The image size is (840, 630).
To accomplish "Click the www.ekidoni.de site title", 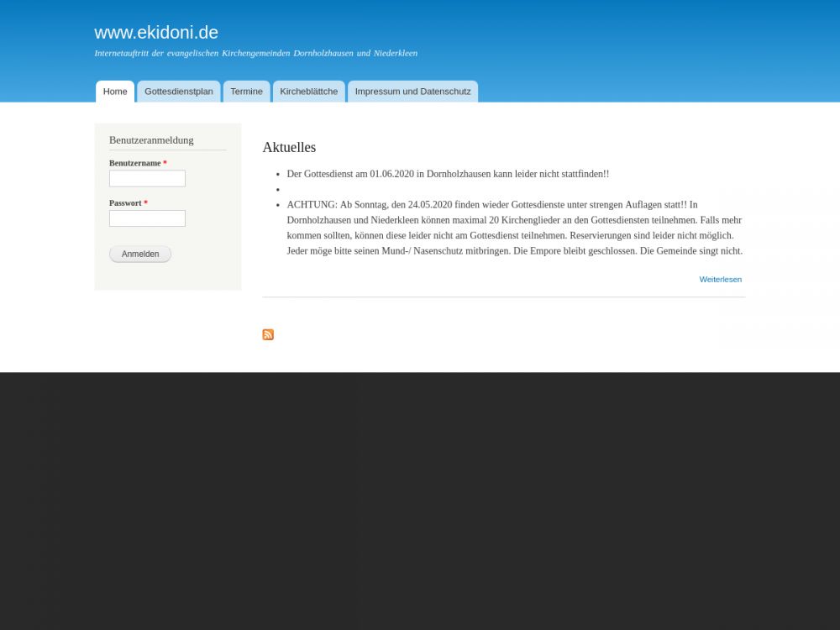I will 156,33.
